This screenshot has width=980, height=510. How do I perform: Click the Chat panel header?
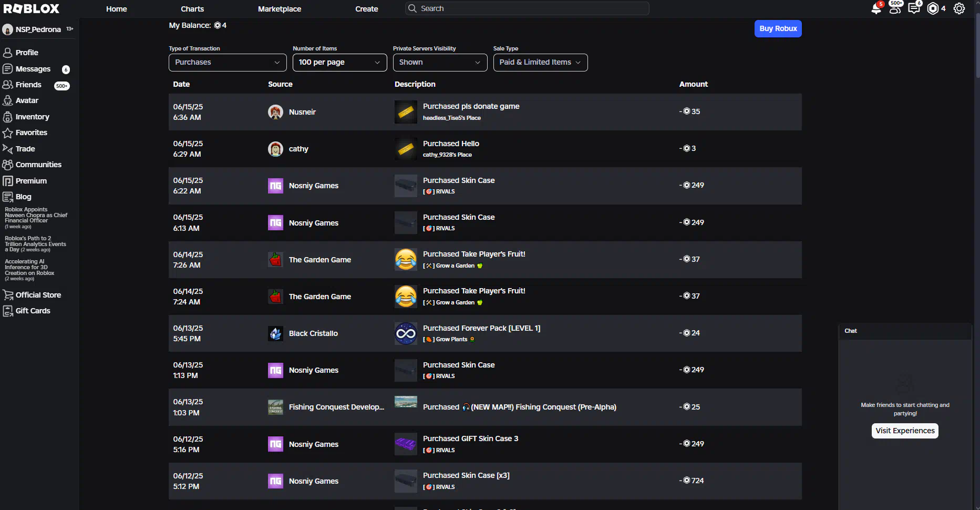pyautogui.click(x=905, y=331)
